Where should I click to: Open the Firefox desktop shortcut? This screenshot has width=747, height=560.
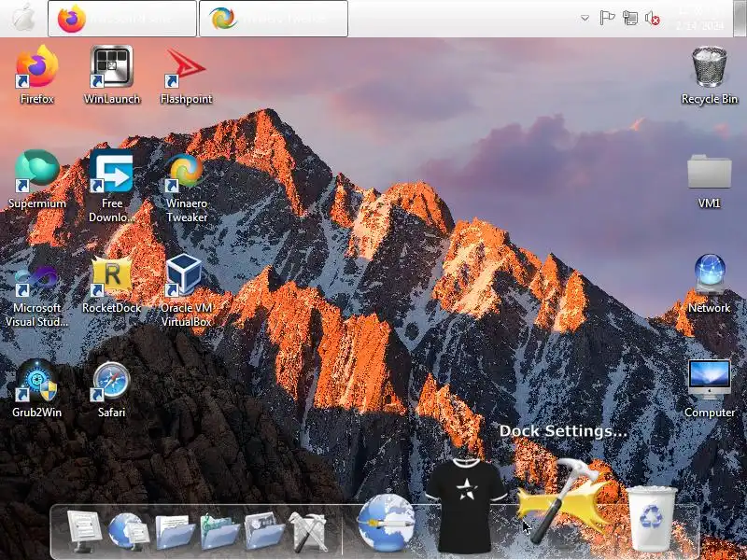click(x=36, y=74)
